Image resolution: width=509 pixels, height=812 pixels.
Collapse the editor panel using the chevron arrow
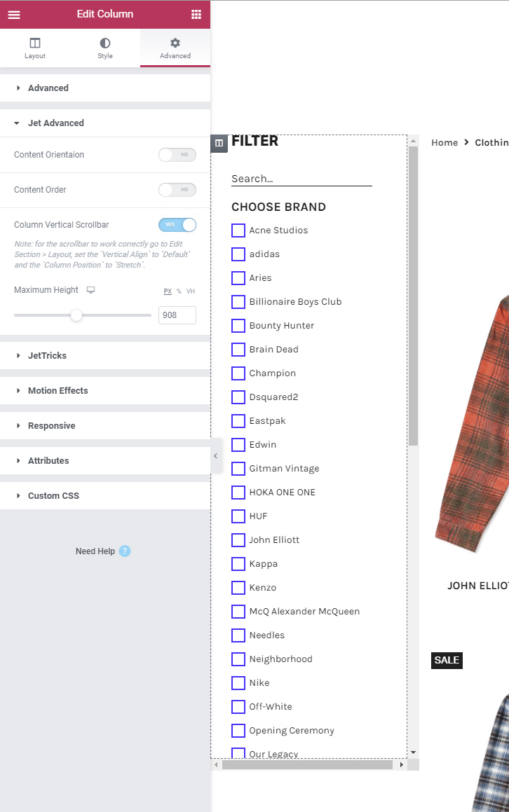[x=215, y=455]
